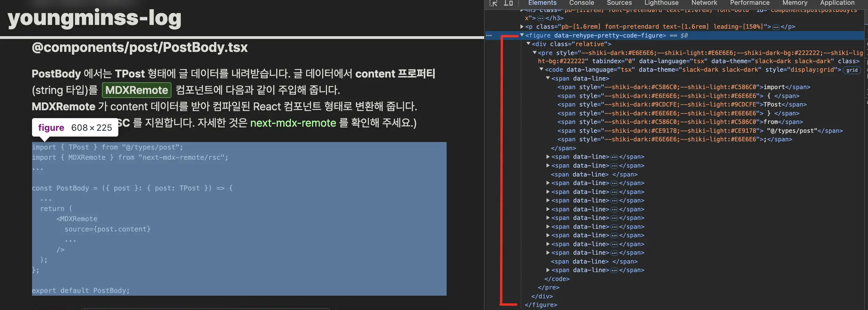Open the Application panel in DevTools
868x310 pixels.
[x=837, y=3]
